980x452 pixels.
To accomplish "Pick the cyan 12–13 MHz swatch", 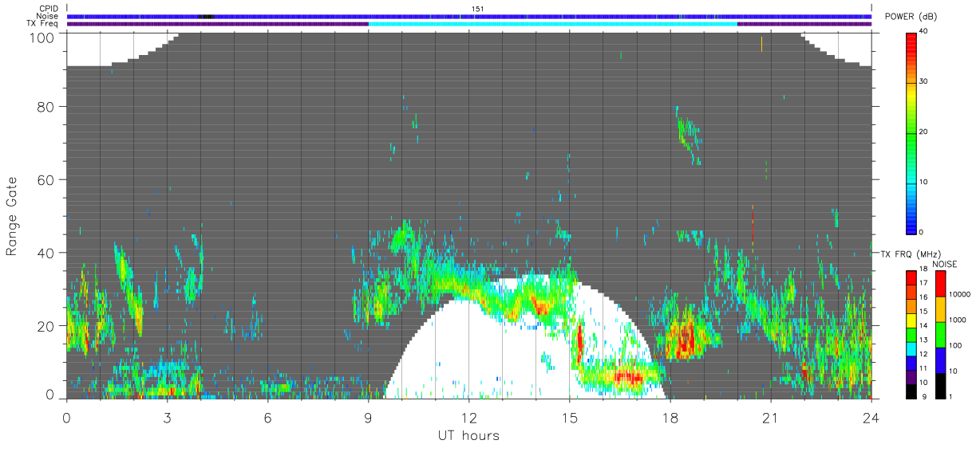I will 911,349.
